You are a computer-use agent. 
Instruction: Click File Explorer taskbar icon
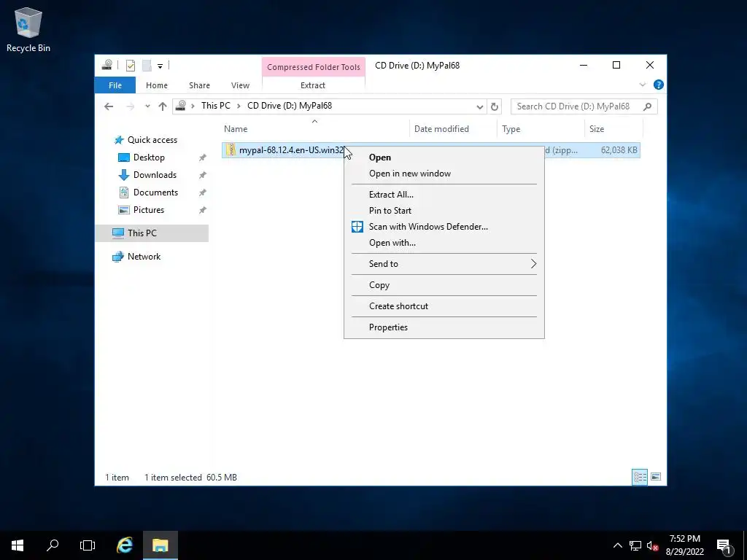pyautogui.click(x=160, y=545)
